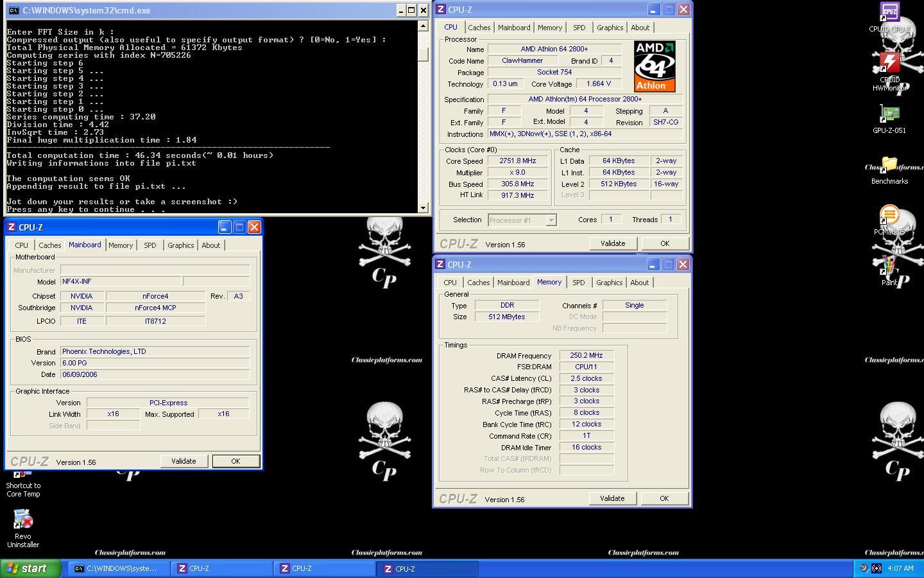The height and width of the screenshot is (578, 924).
Task: Select Caches tab in Memory window
Action: tap(478, 283)
